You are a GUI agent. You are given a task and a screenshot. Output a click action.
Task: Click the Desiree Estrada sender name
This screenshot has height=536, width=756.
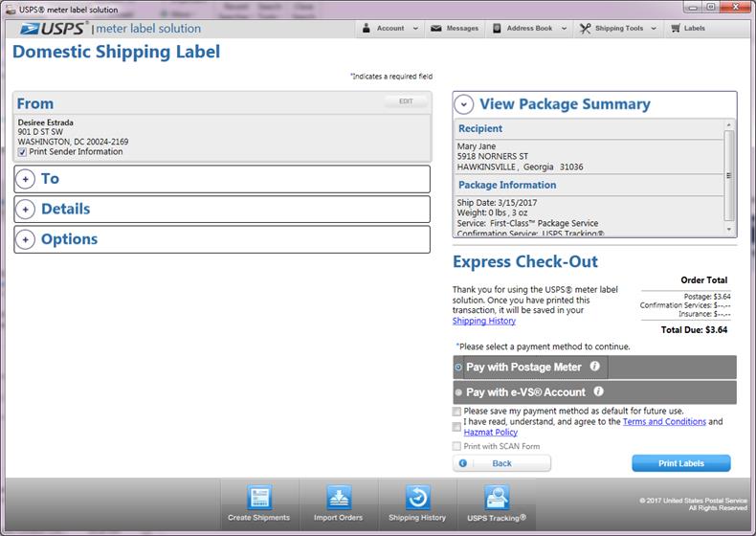click(46, 123)
